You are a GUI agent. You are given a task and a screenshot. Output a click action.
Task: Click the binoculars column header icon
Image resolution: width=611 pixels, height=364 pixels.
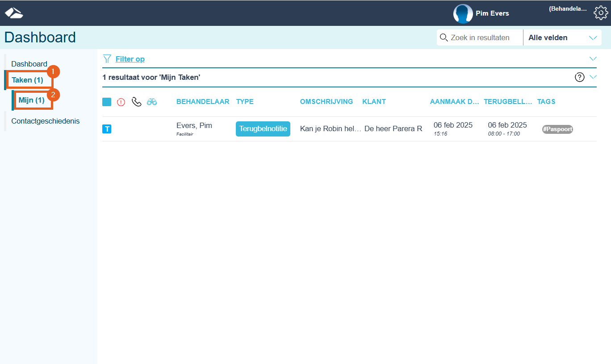152,102
